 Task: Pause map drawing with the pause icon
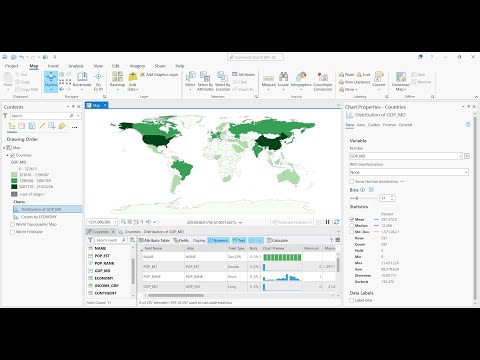click(x=328, y=222)
